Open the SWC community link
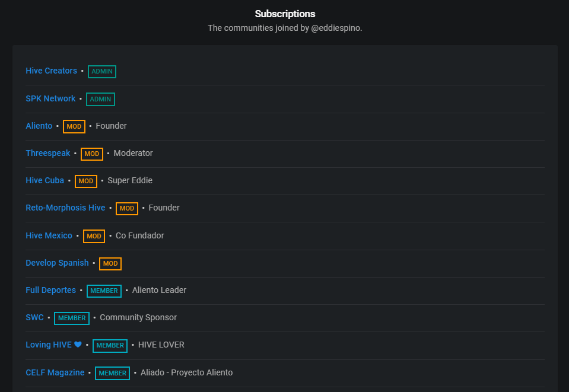 pyautogui.click(x=34, y=317)
